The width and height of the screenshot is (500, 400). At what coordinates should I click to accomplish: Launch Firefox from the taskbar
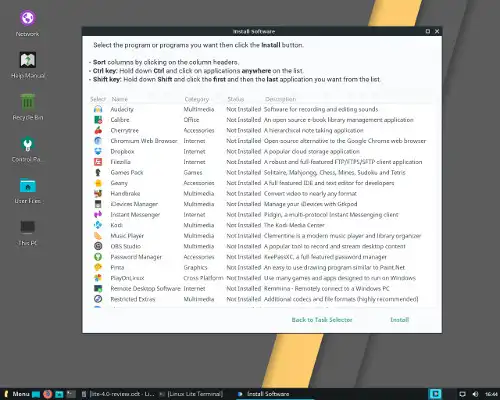(x=48, y=394)
